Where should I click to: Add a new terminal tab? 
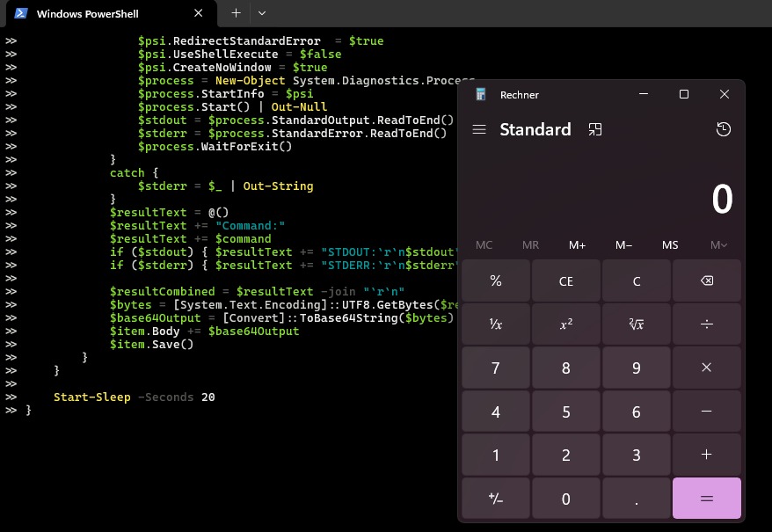pyautogui.click(x=236, y=13)
